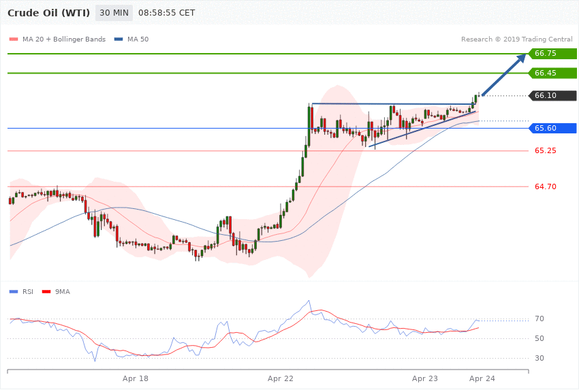The height and width of the screenshot is (392, 579).
Task: Click the Research © 2019 Trading Central credit
Action: click(516, 39)
